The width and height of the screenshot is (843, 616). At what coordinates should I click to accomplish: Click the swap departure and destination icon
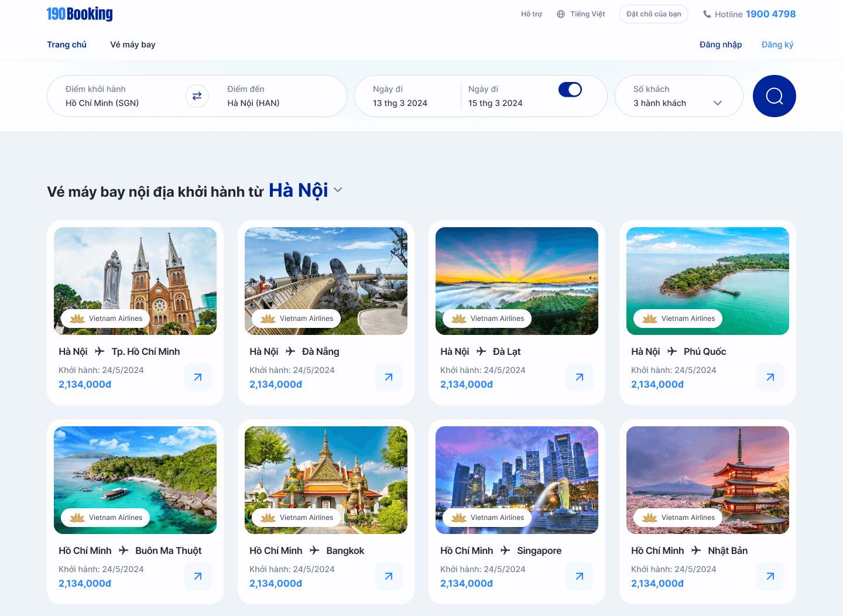tap(197, 96)
